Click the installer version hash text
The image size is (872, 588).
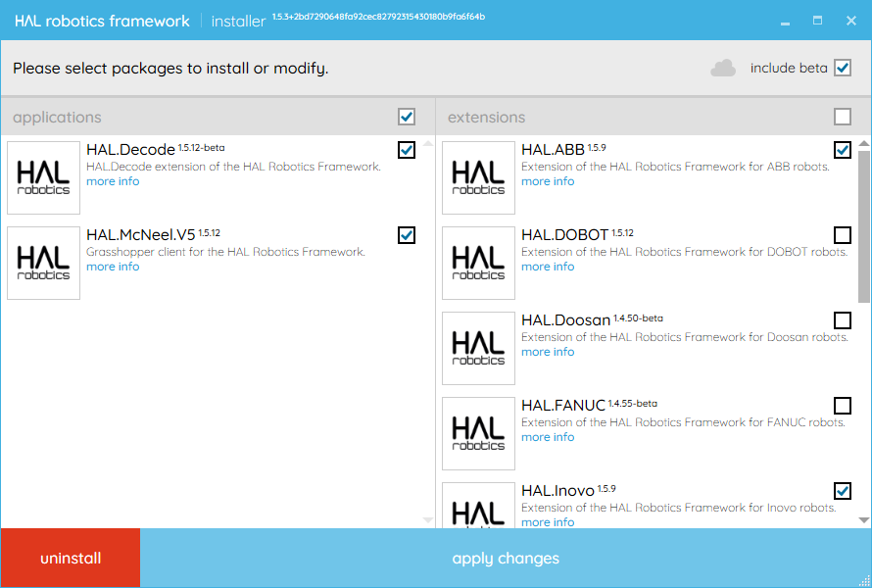[x=378, y=17]
